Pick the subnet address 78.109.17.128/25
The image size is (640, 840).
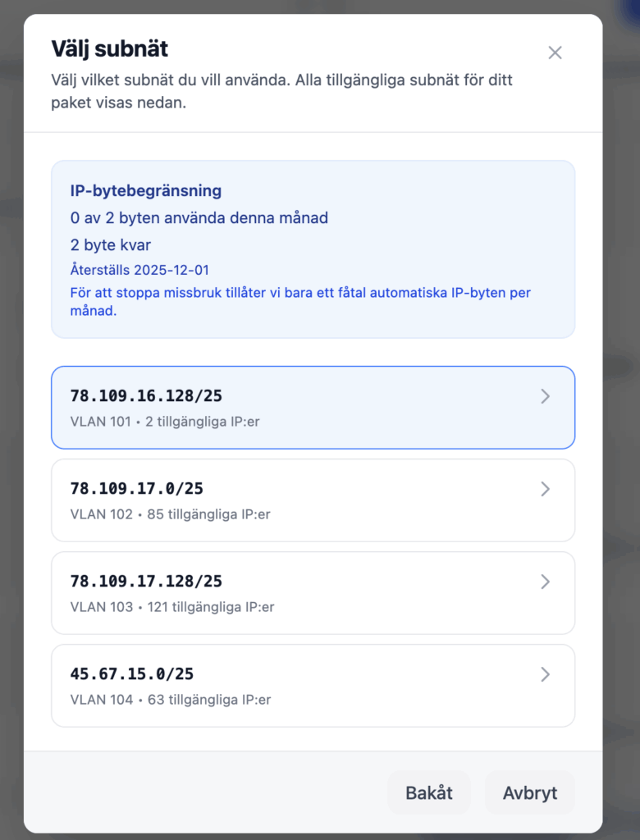pyautogui.click(x=146, y=582)
